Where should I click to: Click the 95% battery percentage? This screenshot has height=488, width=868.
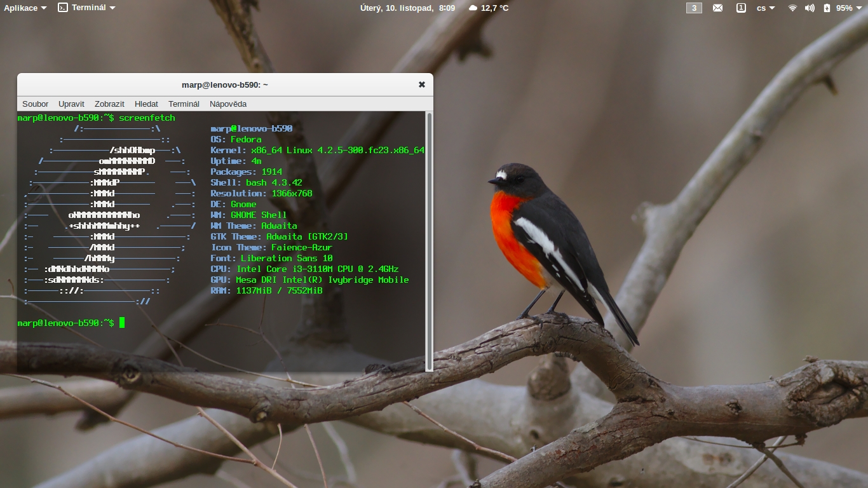point(844,8)
